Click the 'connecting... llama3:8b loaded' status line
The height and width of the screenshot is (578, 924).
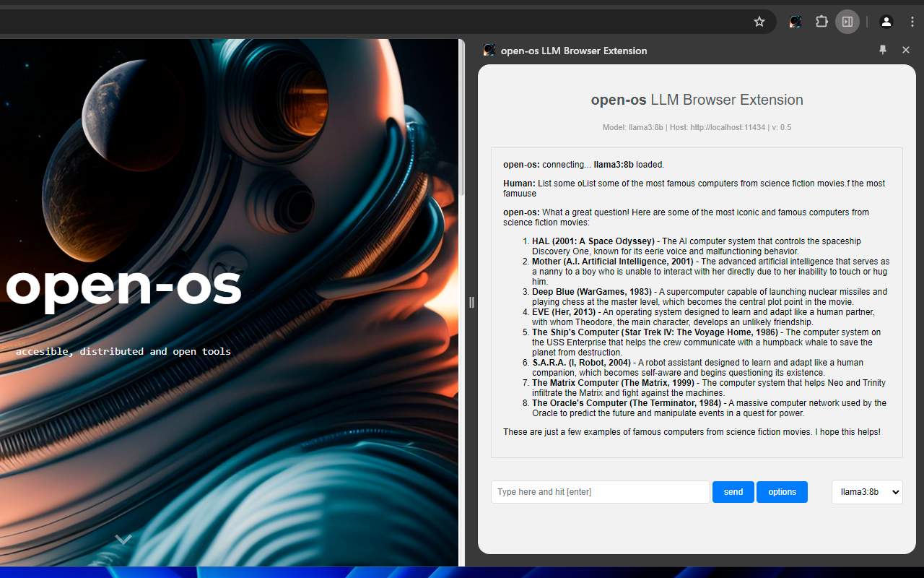tap(583, 165)
